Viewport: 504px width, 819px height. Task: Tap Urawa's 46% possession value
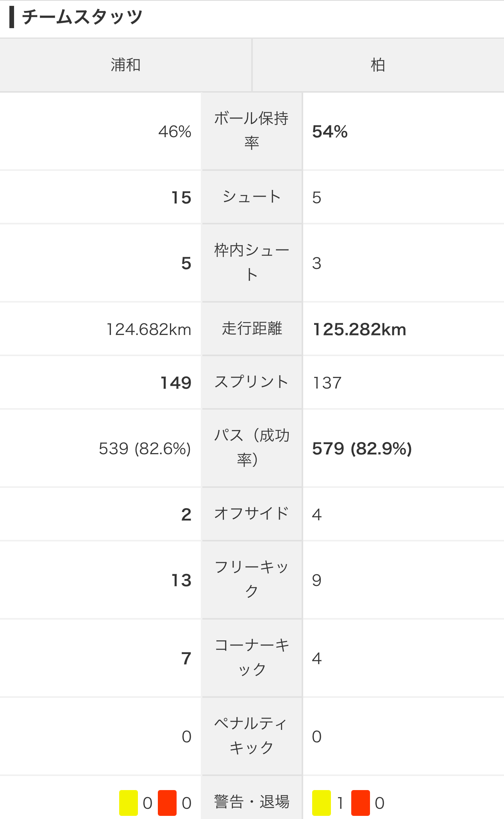point(175,132)
